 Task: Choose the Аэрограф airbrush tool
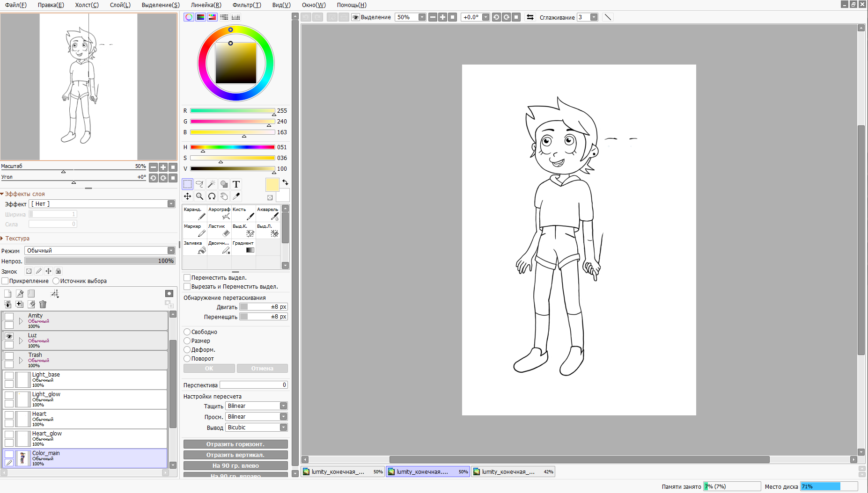tap(219, 213)
